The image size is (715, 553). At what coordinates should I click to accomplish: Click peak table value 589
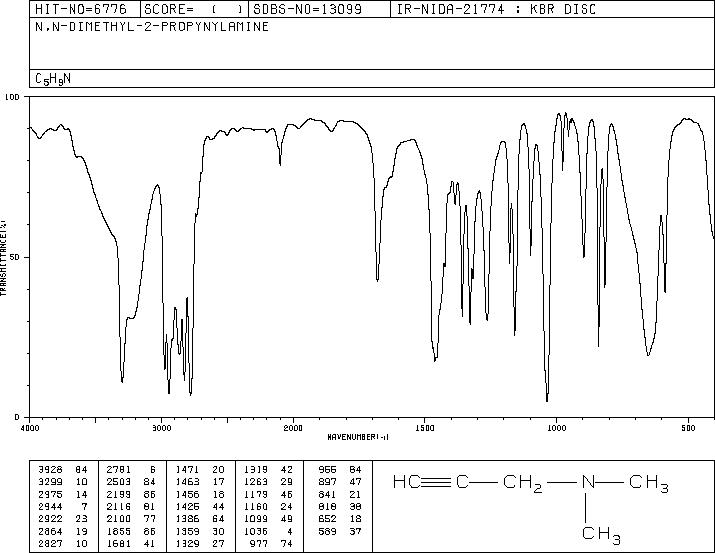tap(327, 531)
